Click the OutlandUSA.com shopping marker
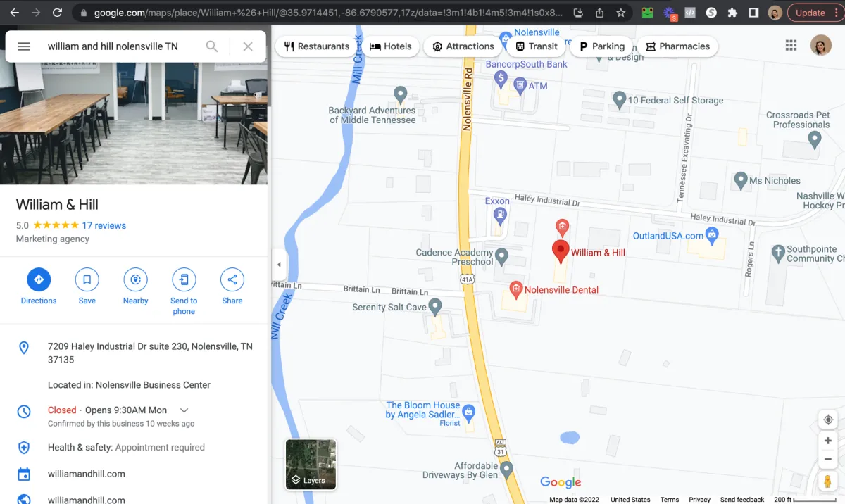Viewport: 845px width, 504px height. point(712,234)
